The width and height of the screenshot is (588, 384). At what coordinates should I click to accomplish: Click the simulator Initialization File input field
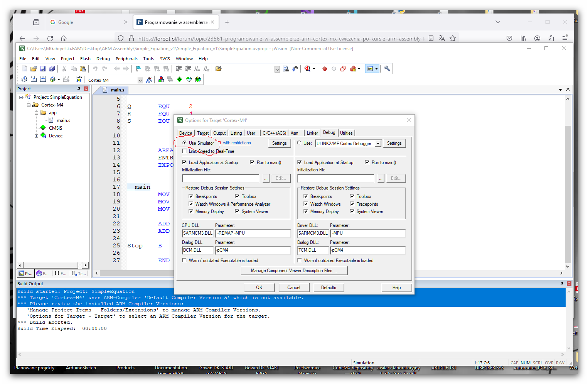[221, 178]
